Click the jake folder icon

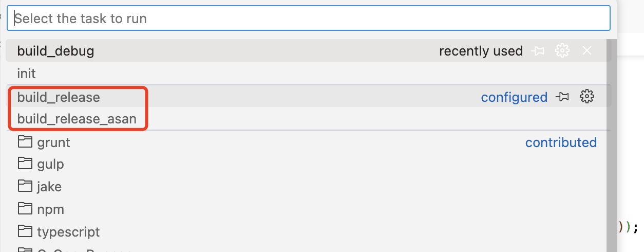[x=25, y=186]
